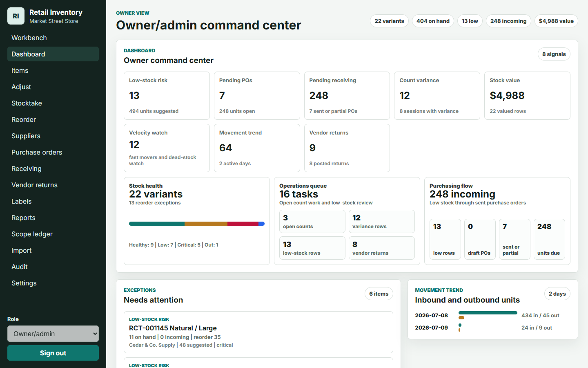Open the Reorder page
The height and width of the screenshot is (368, 588).
pyautogui.click(x=53, y=119)
